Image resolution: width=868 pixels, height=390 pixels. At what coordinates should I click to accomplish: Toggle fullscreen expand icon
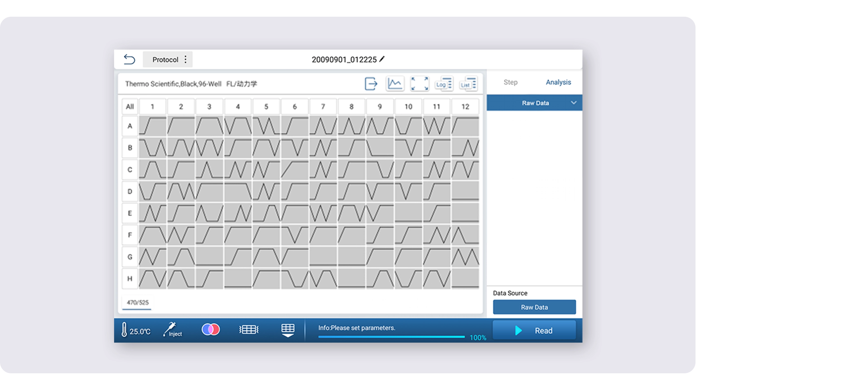(x=419, y=84)
